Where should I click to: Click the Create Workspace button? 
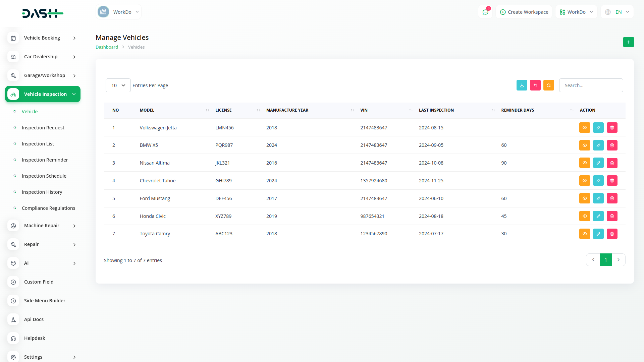tap(524, 12)
